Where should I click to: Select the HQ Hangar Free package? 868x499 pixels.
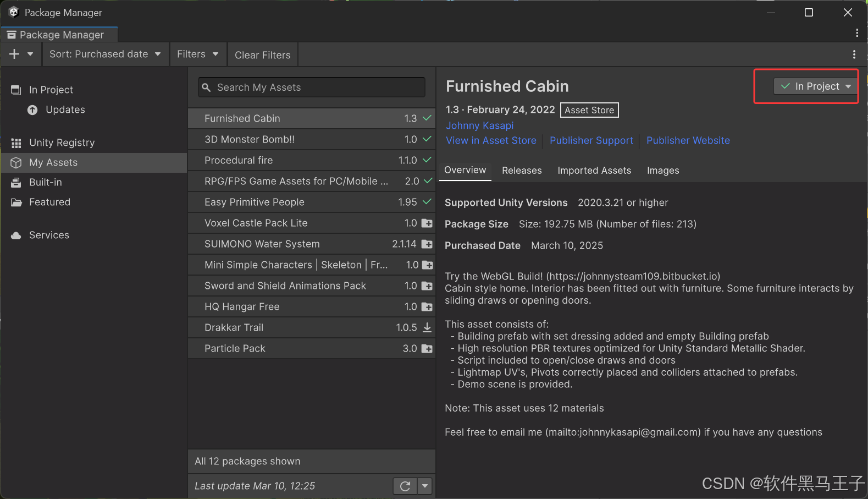[312, 306]
